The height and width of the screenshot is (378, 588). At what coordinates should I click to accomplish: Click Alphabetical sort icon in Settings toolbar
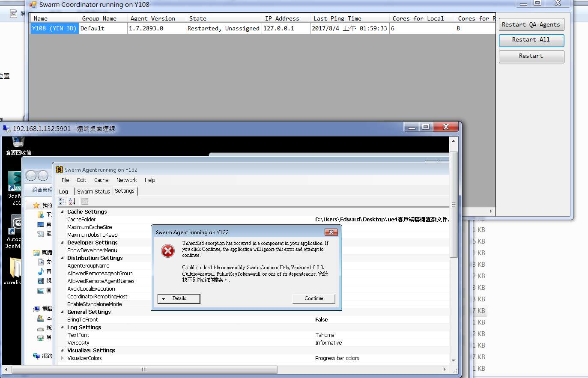point(72,202)
